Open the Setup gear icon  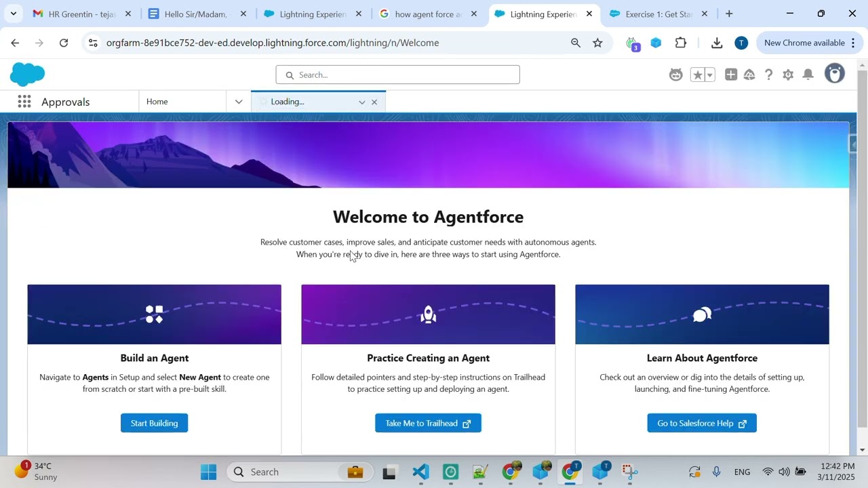pyautogui.click(x=788, y=75)
